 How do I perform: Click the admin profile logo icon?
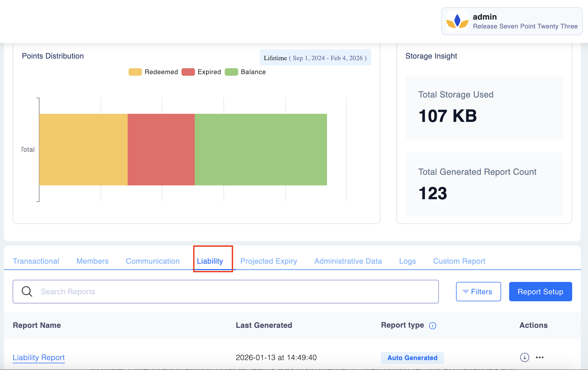[457, 21]
